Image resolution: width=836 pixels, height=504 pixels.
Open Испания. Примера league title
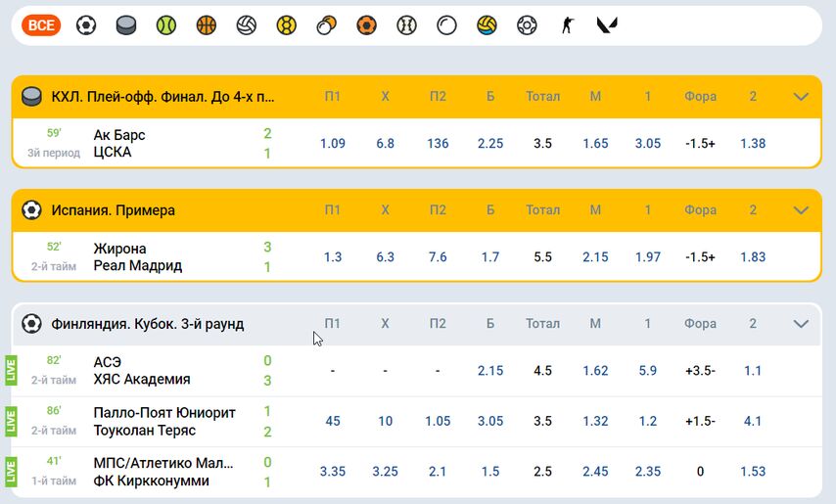tap(114, 210)
